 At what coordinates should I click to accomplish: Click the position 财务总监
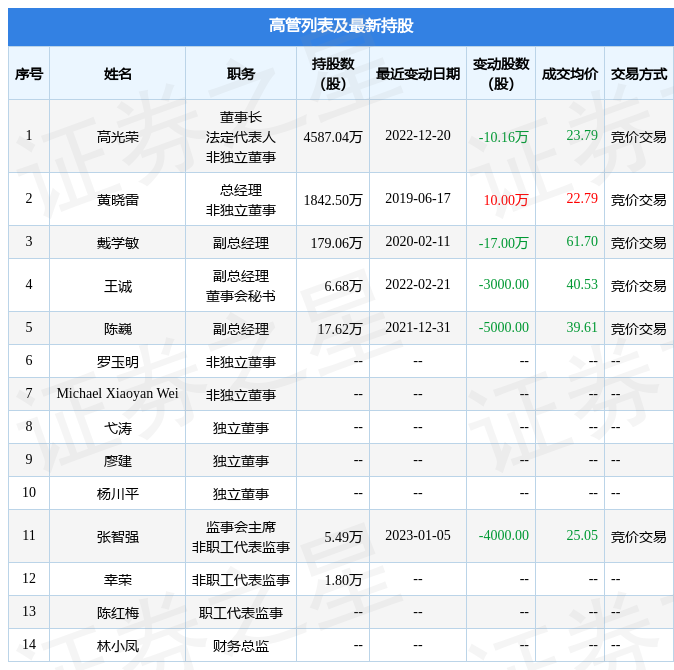pos(241,646)
